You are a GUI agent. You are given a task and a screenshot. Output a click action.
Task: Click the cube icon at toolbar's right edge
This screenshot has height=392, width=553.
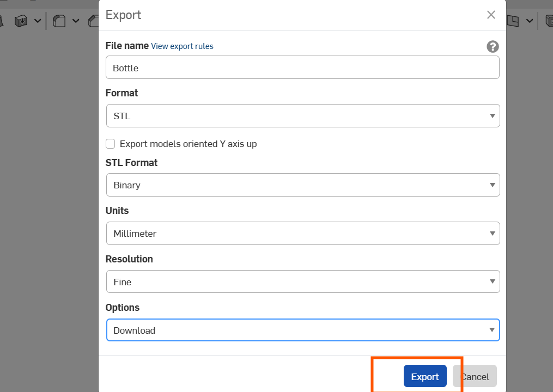(x=549, y=21)
